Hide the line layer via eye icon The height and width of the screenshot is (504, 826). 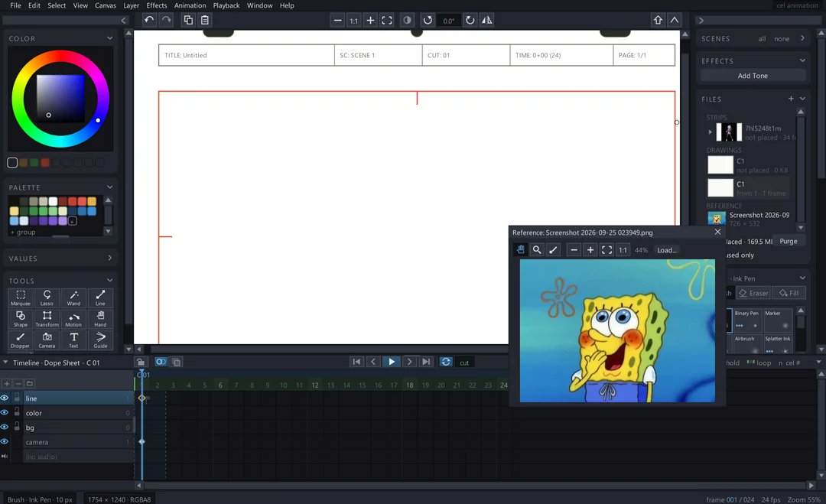pyautogui.click(x=5, y=398)
